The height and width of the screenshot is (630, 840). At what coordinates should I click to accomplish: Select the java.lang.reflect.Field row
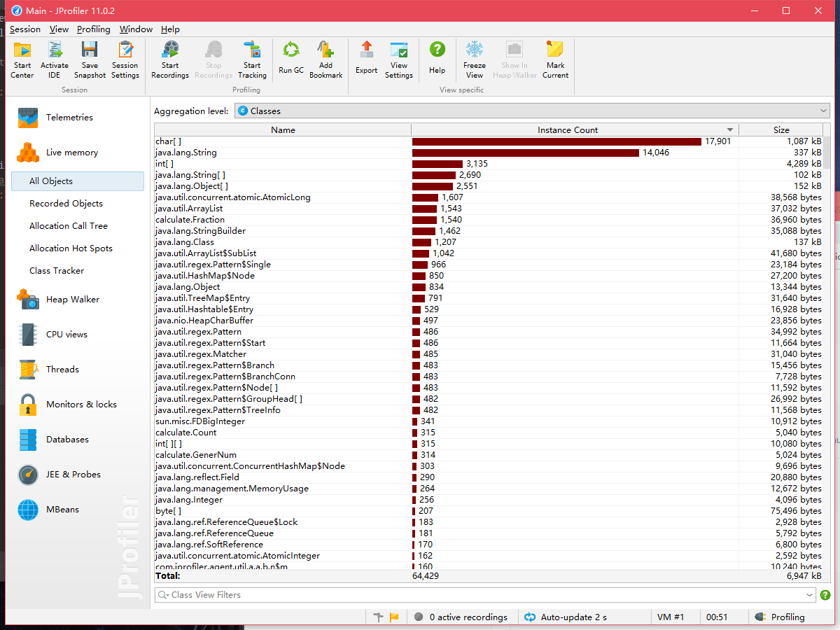[x=489, y=477]
